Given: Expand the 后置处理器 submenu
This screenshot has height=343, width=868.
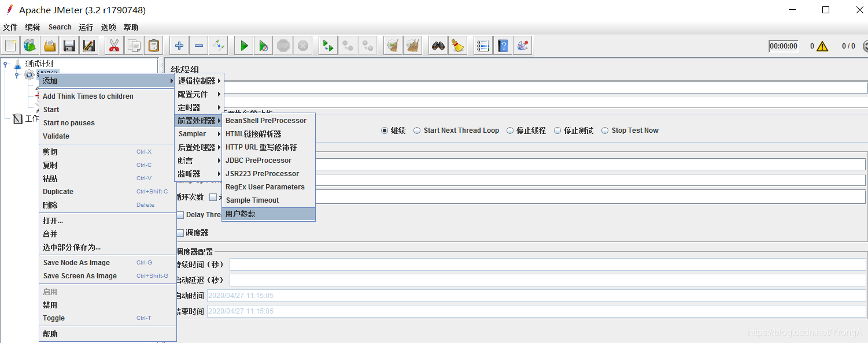Looking at the screenshot, I should pyautogui.click(x=199, y=147).
